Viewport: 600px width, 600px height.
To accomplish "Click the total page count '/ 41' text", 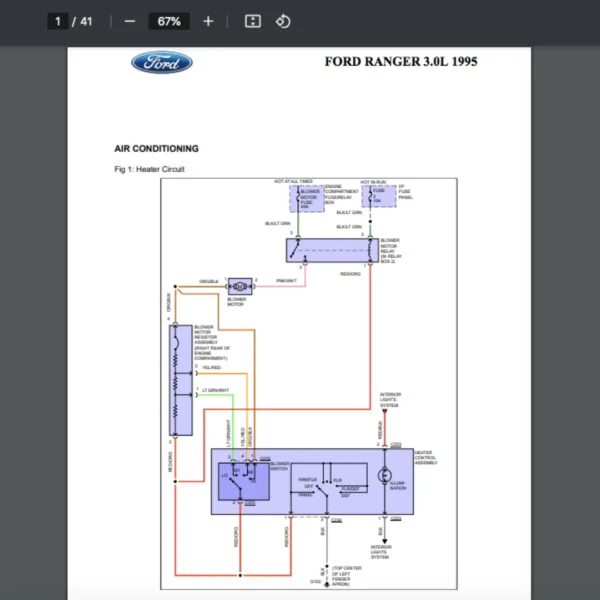I will point(82,21).
